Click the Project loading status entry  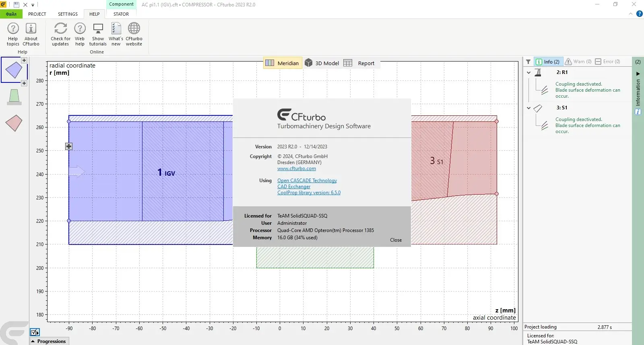point(577,327)
